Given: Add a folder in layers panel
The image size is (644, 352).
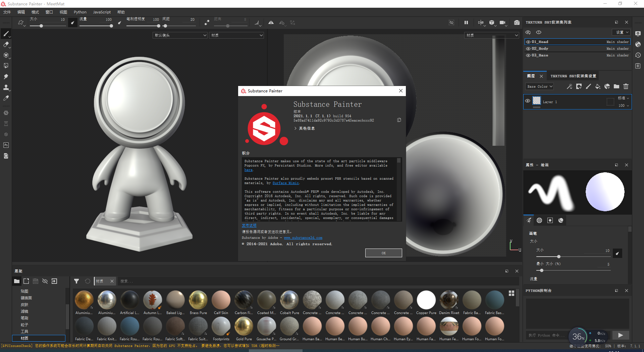Looking at the screenshot, I should click(x=616, y=86).
